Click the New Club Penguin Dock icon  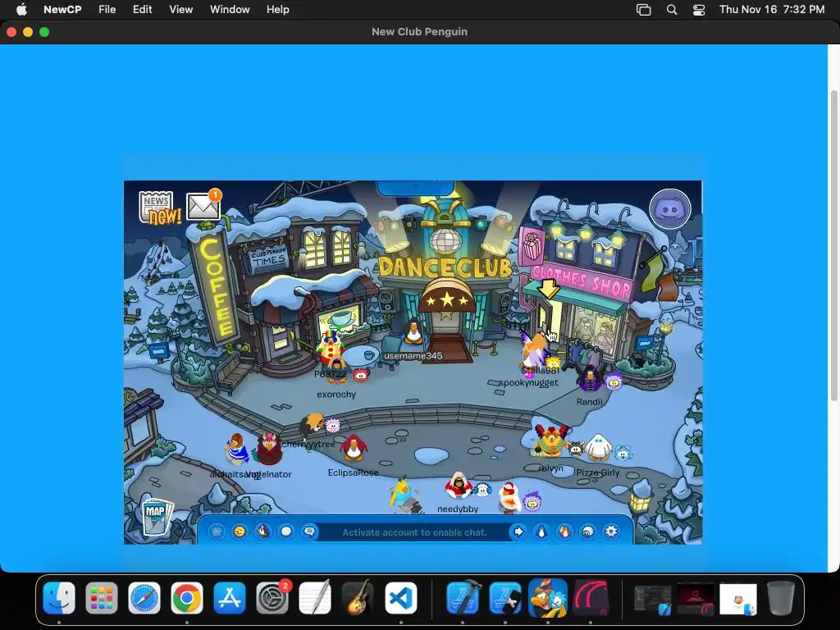[x=547, y=598]
